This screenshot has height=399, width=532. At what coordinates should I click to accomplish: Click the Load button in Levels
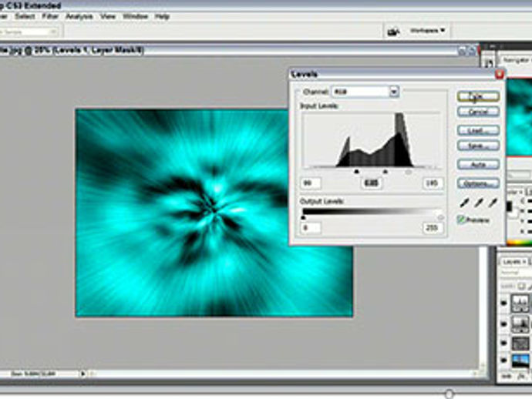tap(478, 130)
